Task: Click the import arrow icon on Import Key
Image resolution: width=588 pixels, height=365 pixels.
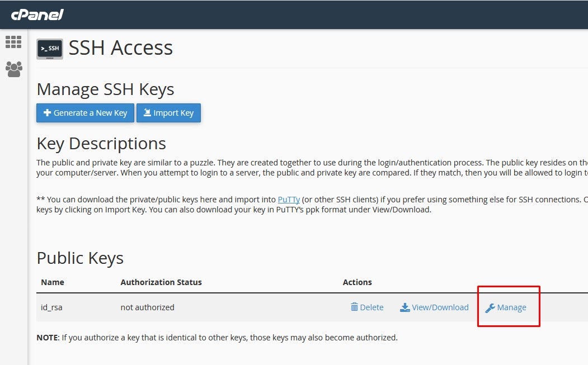Action: (x=147, y=112)
